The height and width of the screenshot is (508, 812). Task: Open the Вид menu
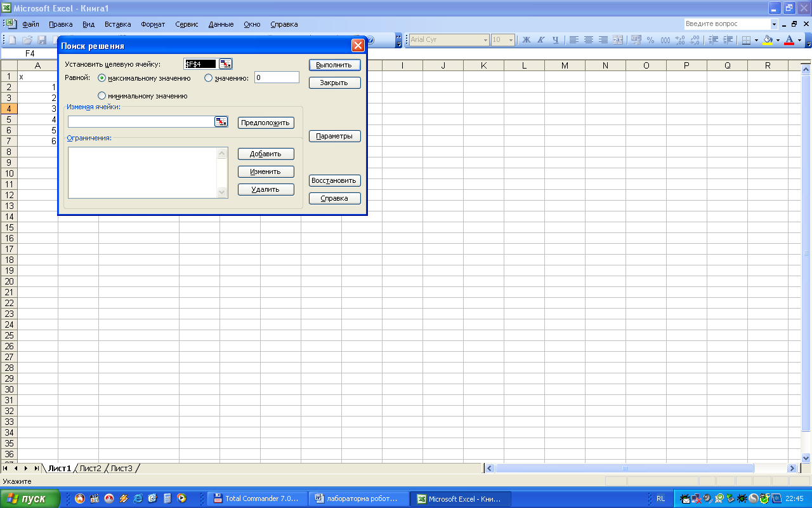pyautogui.click(x=89, y=24)
